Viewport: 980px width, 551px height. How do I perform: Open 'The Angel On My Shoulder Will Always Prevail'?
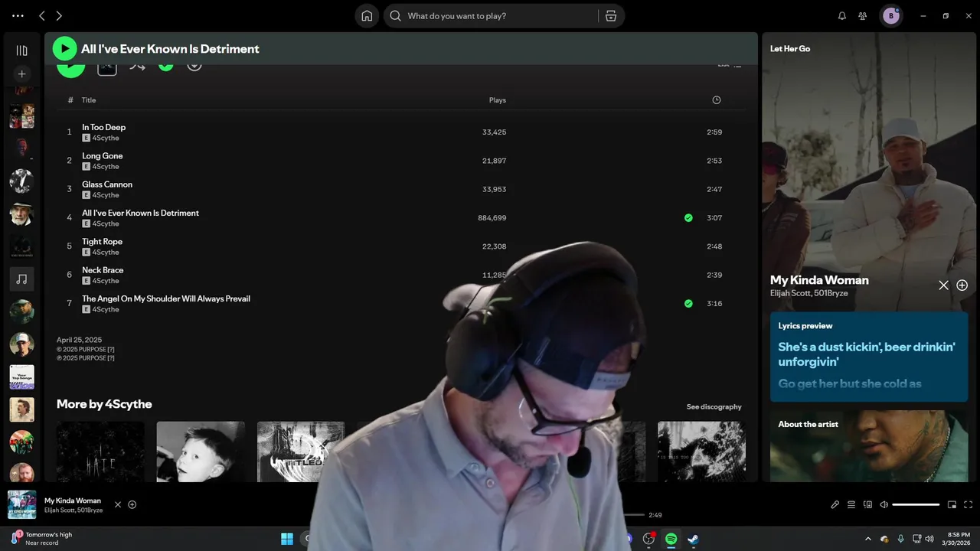click(x=166, y=298)
